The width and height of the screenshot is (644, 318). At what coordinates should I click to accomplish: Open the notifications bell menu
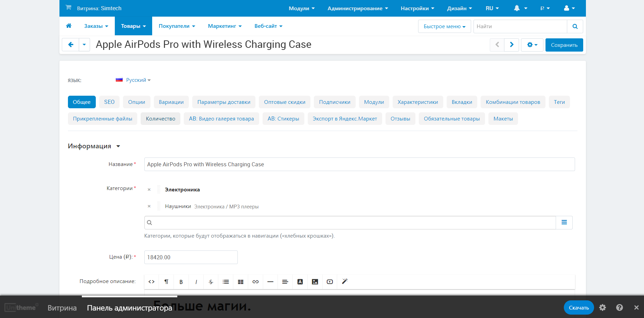(x=520, y=8)
